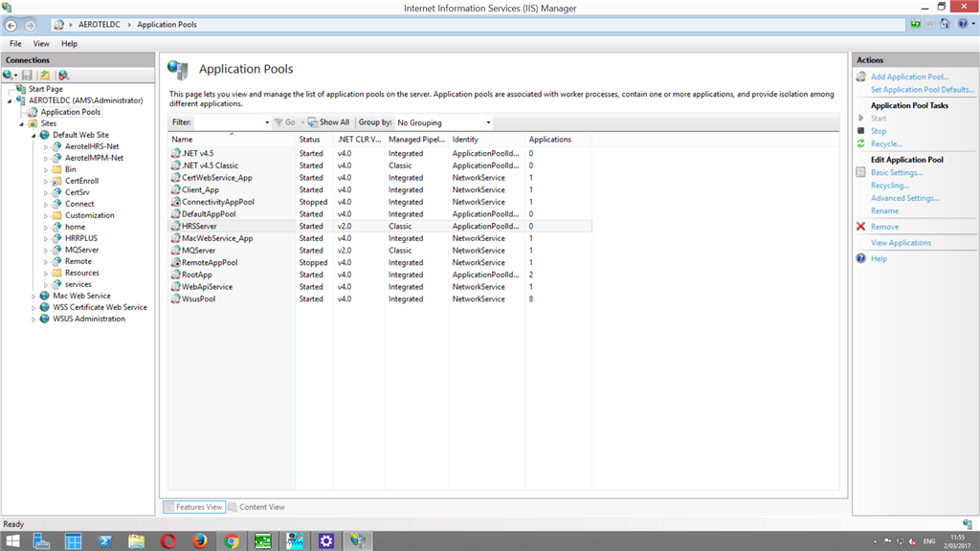Click the ENG language indicator in system tray

[x=929, y=541]
